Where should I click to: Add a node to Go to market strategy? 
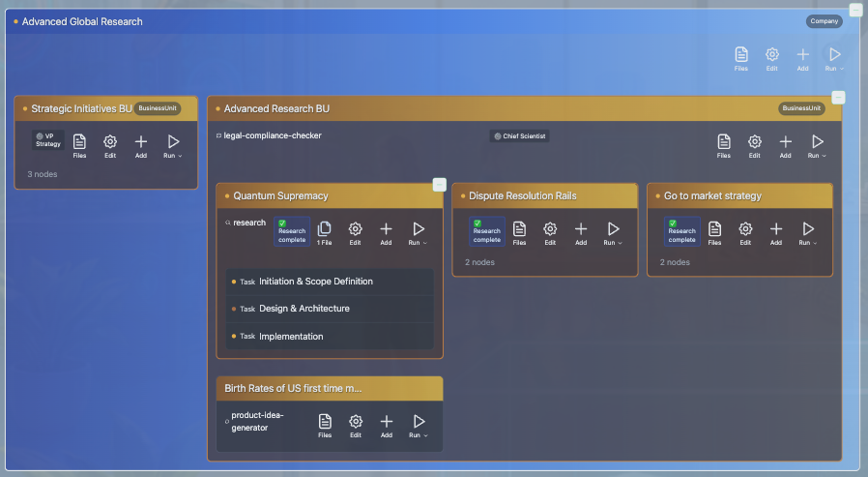pos(776,233)
